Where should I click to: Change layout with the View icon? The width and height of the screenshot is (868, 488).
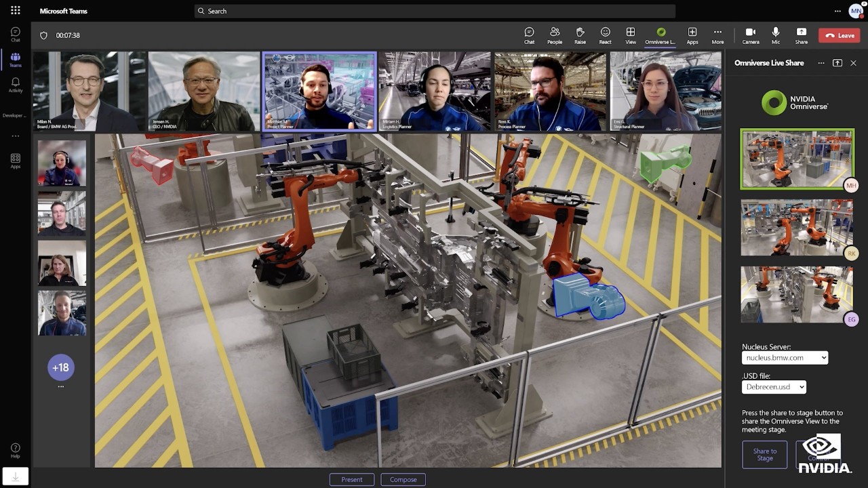[630, 35]
